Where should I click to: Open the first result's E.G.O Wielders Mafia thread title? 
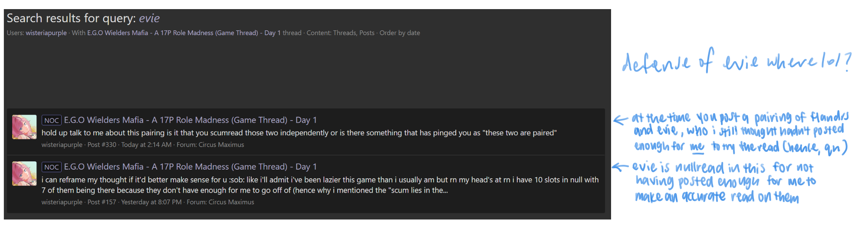[x=190, y=120]
